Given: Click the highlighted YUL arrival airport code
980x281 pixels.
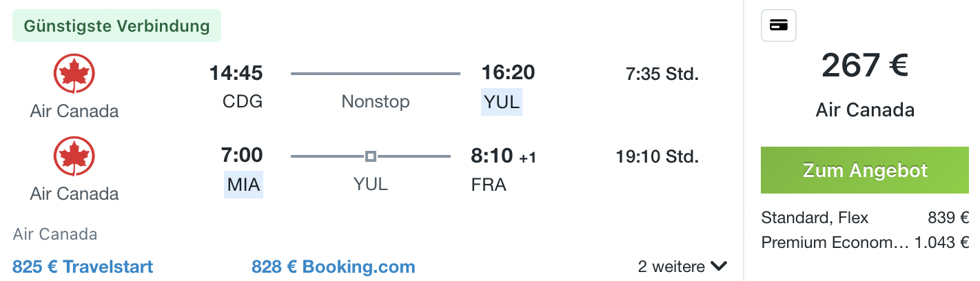Looking at the screenshot, I should click(x=502, y=103).
